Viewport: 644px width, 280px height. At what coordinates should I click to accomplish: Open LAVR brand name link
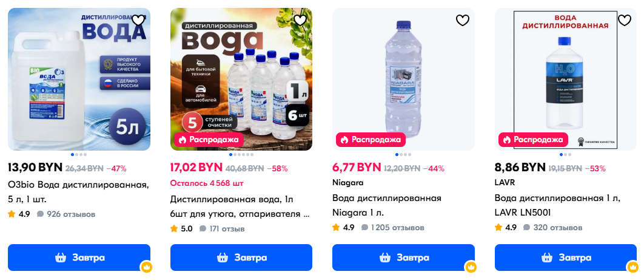[506, 182]
